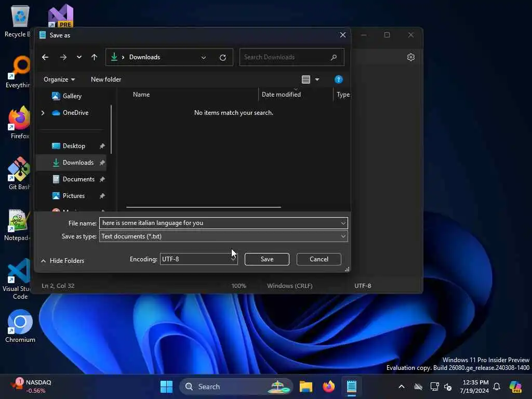The image size is (532, 399).
Task: Open Firefox from the taskbar
Action: click(328, 387)
